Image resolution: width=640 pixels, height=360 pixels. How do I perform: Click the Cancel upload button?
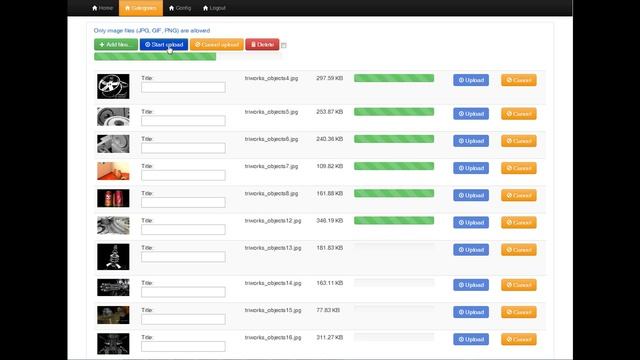pos(217,44)
